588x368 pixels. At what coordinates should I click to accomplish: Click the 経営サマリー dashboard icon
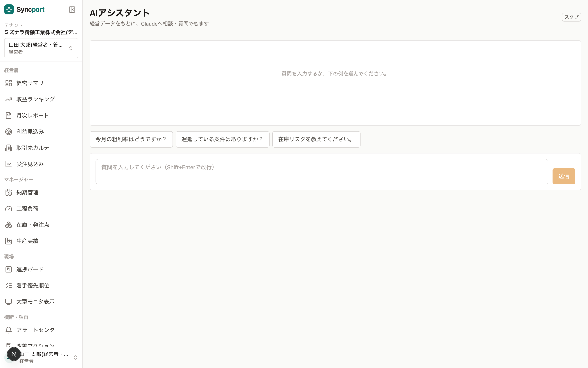point(8,83)
